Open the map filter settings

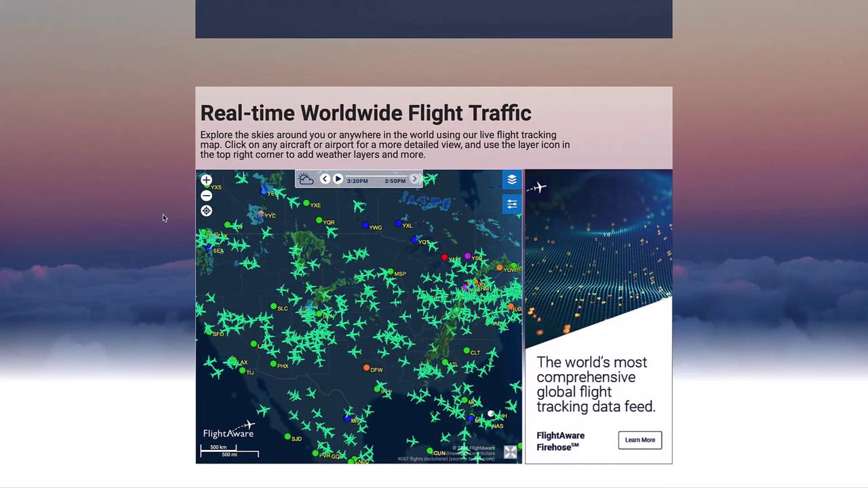click(512, 204)
